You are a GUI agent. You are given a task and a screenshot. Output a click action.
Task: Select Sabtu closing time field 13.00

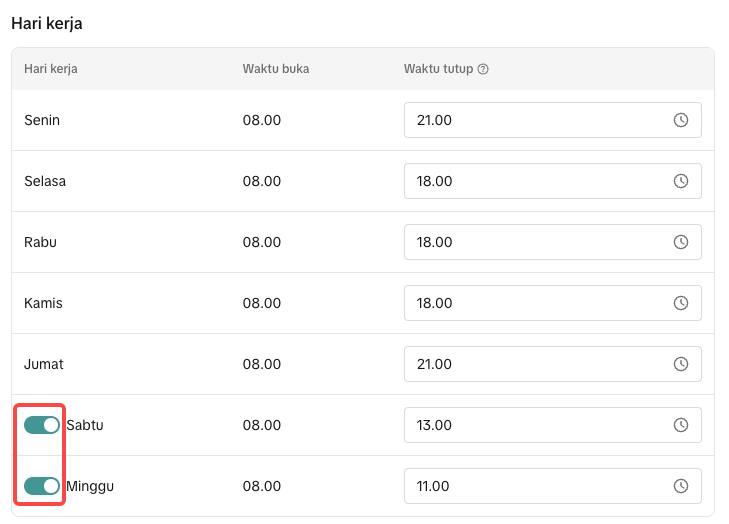click(535, 425)
